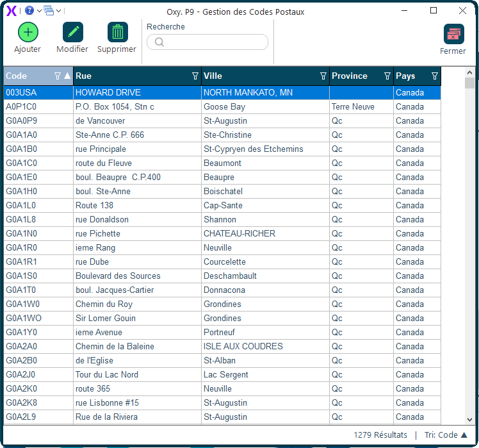This screenshot has width=479, height=448.
Task: Click the Courcelette city cell
Action: (265, 261)
